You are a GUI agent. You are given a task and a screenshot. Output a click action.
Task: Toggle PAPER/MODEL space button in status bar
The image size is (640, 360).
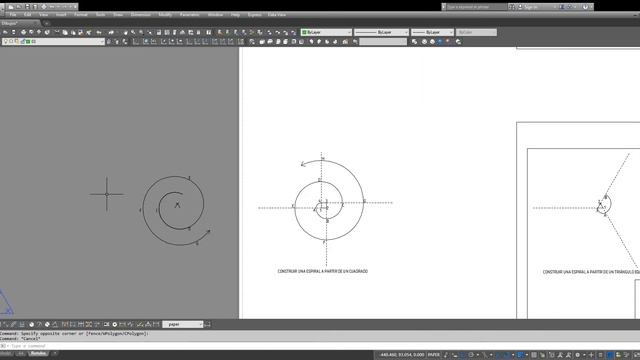point(433,355)
